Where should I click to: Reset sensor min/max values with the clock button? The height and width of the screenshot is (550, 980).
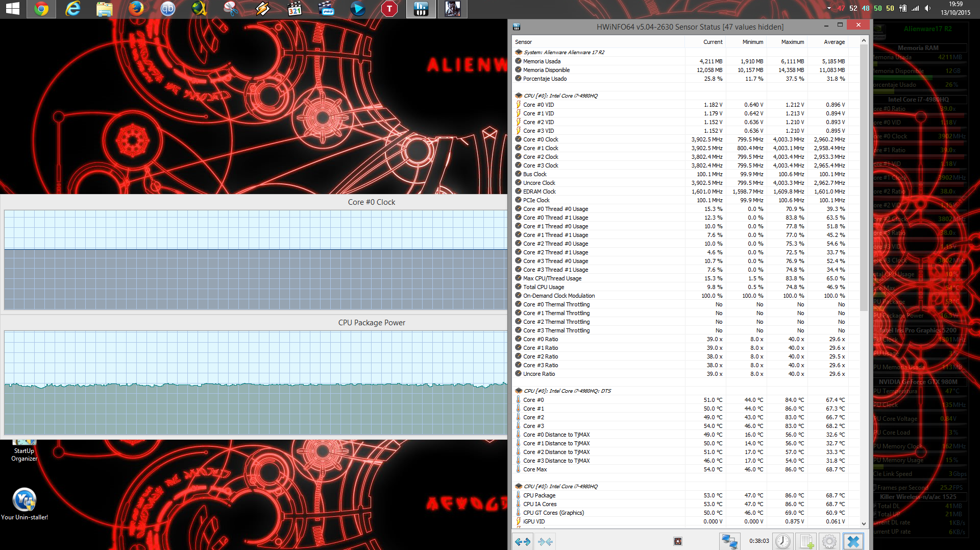point(783,541)
